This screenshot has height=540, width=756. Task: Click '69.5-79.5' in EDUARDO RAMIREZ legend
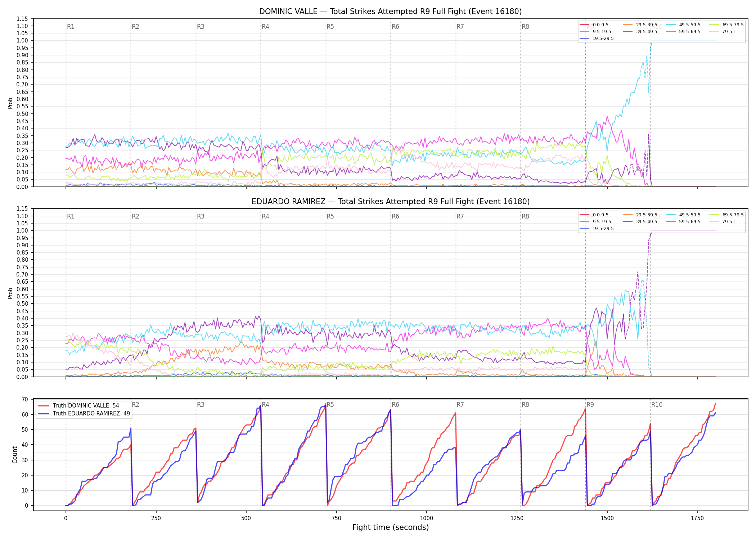pyautogui.click(x=733, y=215)
